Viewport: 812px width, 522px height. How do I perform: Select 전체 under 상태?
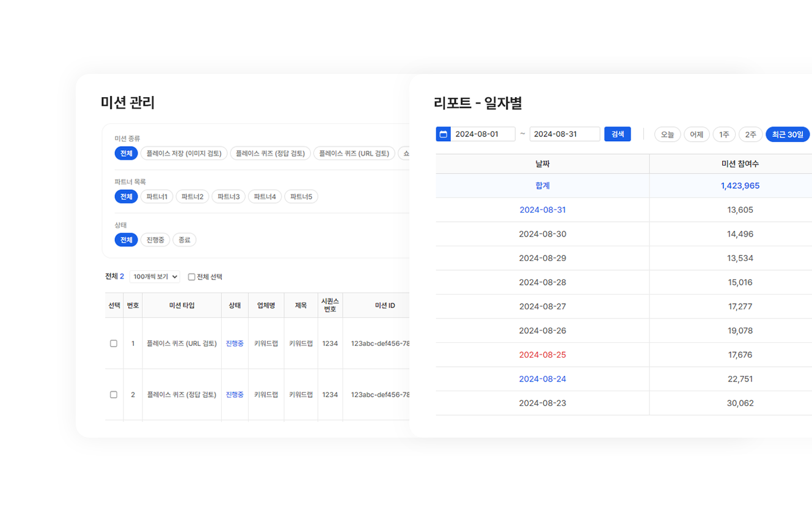coord(126,240)
